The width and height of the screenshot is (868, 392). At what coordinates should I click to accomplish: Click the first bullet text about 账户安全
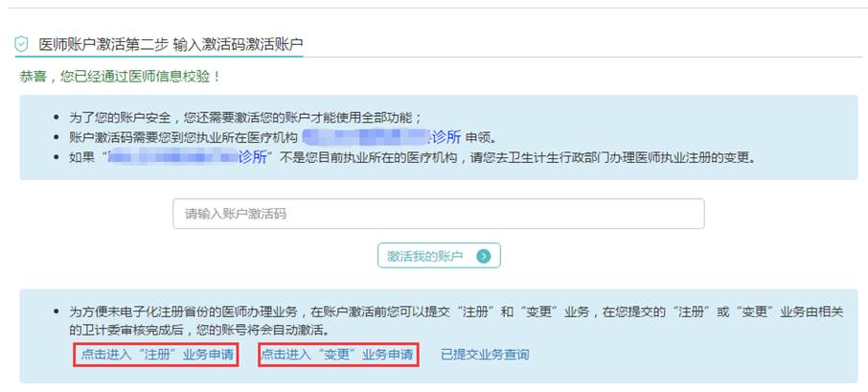[x=246, y=117]
